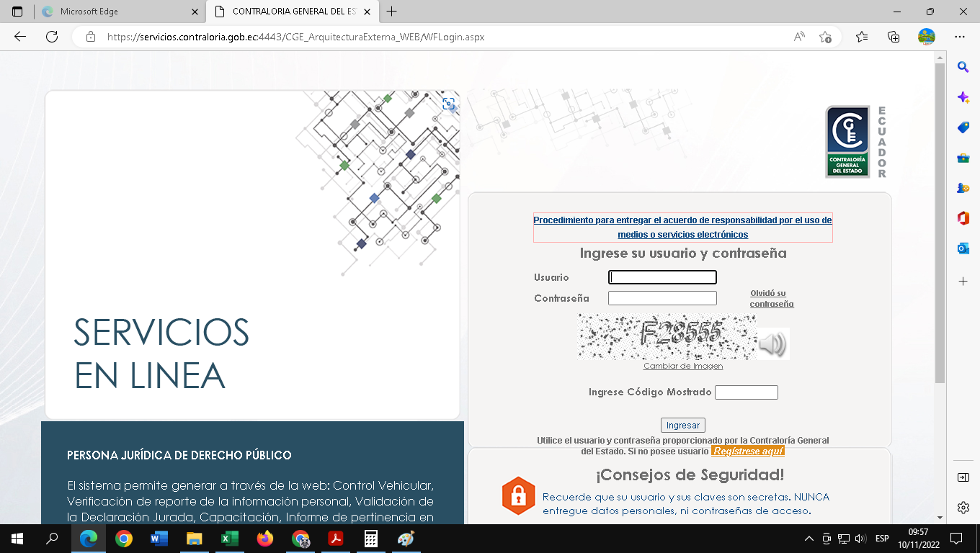Click the Ingresar login button
Screen dimensions: 980x553
click(682, 425)
